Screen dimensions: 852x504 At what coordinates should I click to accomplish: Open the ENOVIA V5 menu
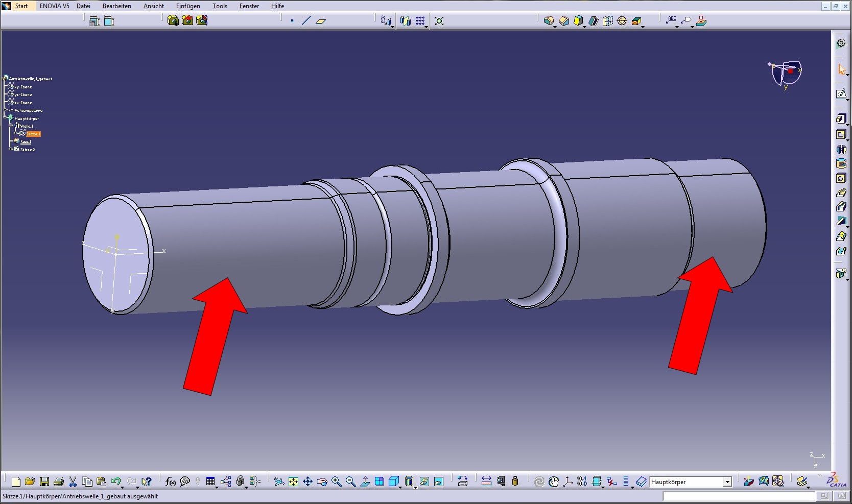(x=54, y=6)
